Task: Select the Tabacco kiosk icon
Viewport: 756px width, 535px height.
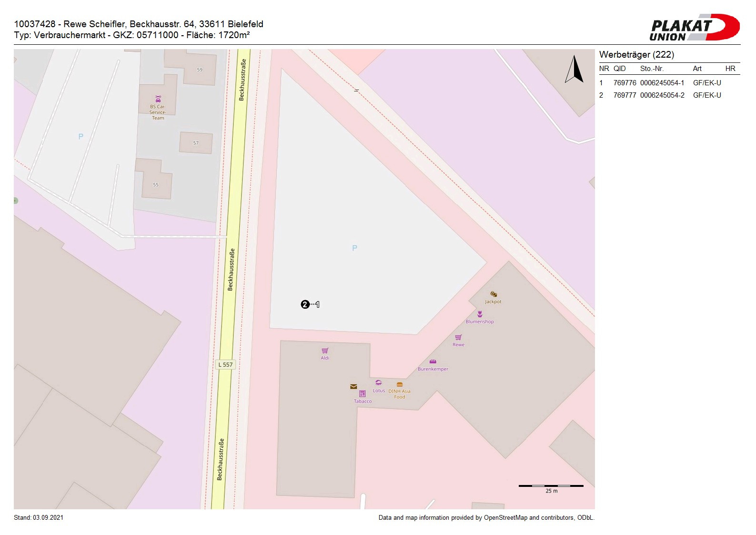Action: [363, 394]
